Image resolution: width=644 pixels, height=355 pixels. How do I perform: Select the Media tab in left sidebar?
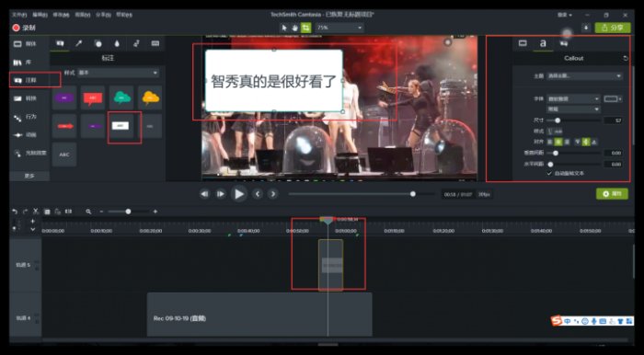(26, 44)
